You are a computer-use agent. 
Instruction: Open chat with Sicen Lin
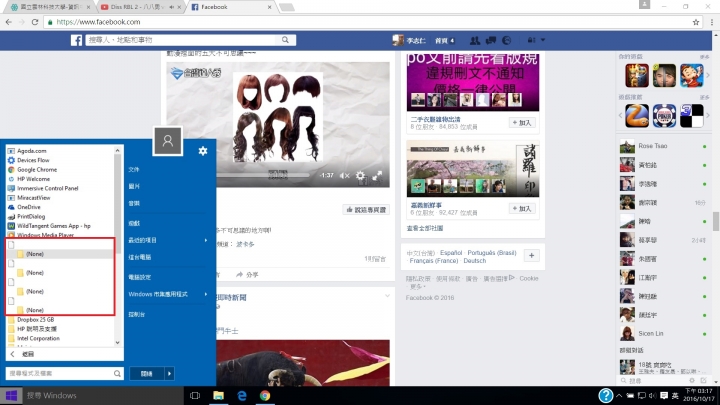[664, 333]
